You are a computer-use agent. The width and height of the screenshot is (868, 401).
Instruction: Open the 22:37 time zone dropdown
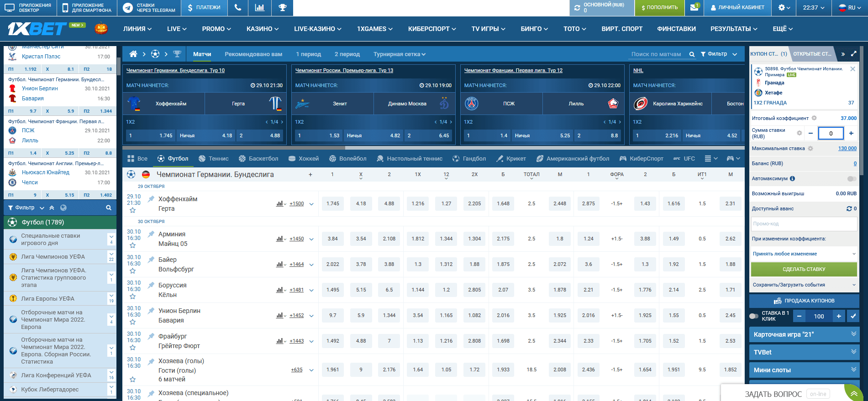pyautogui.click(x=814, y=8)
